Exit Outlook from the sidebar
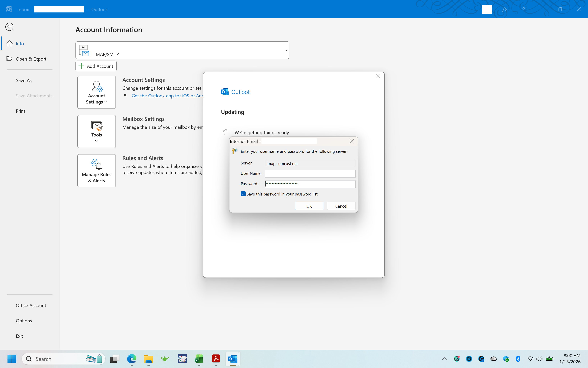Screen dimensions: 588x368 (x=19, y=336)
